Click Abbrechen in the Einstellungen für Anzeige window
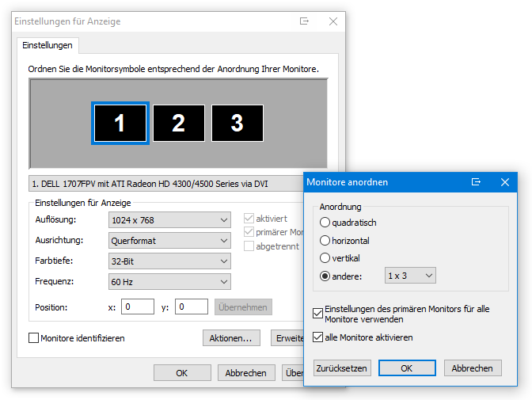Screen dimensions: 532x400 pyautogui.click(x=246, y=373)
